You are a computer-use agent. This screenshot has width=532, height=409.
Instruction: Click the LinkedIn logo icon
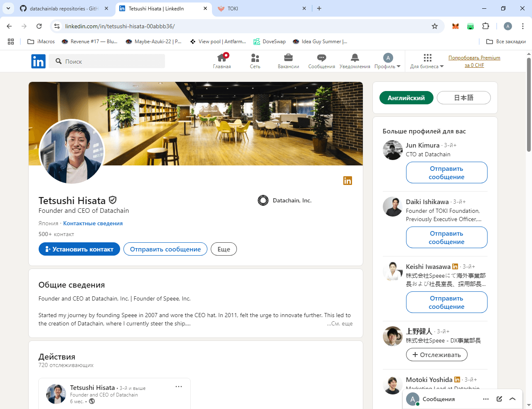click(38, 62)
